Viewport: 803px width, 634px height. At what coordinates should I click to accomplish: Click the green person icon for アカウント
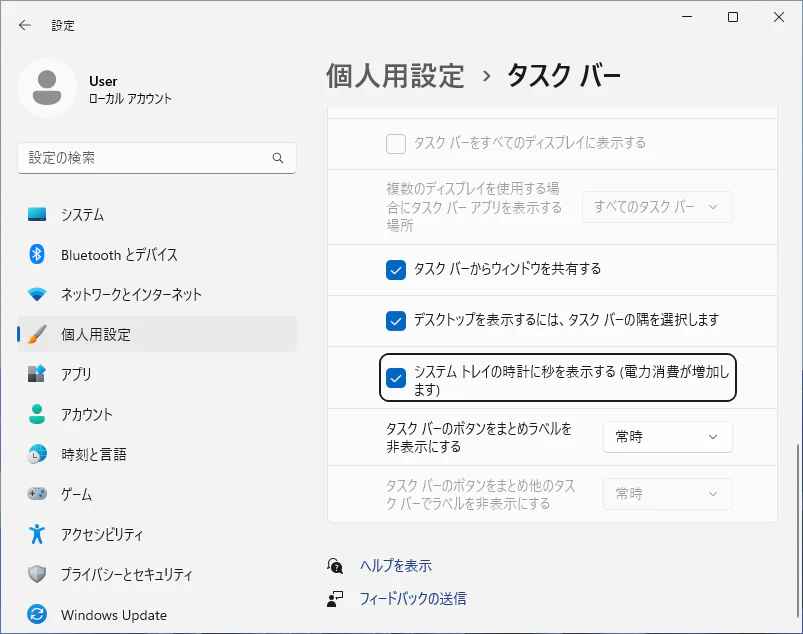(x=37, y=414)
